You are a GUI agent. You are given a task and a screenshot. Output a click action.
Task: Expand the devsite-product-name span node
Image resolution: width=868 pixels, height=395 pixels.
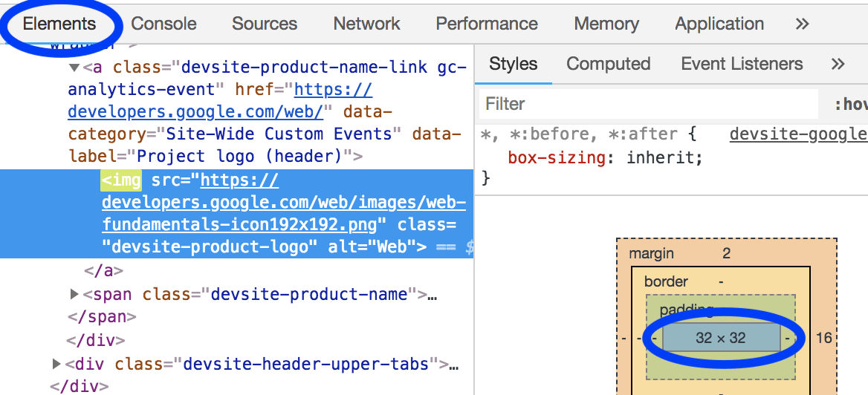click(x=74, y=294)
